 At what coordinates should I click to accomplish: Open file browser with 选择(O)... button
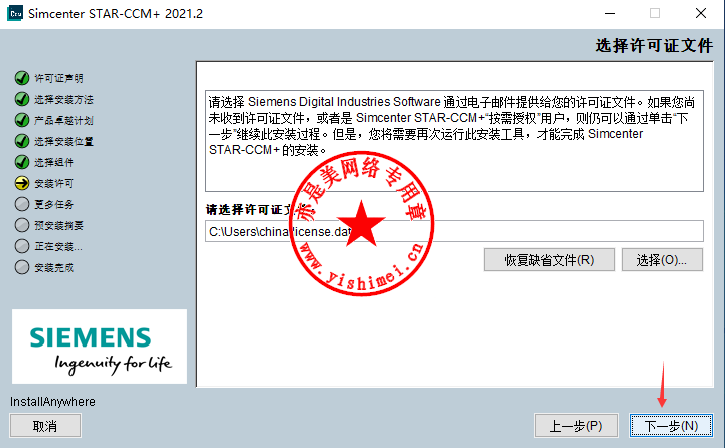[x=662, y=260]
